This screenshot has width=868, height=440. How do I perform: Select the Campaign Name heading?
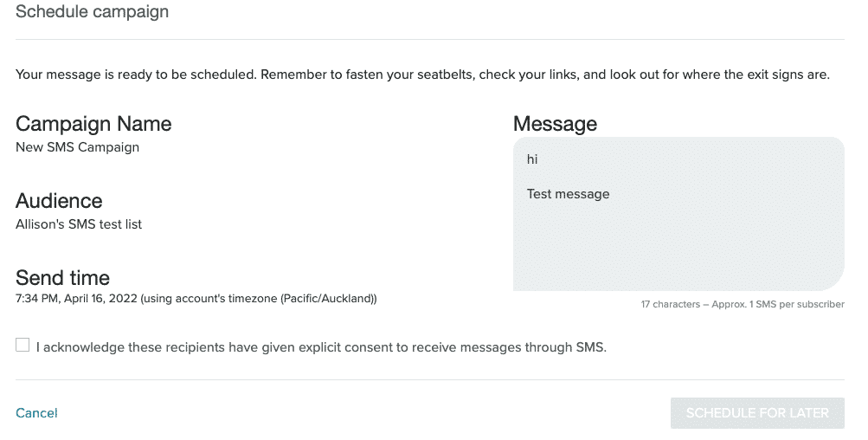click(x=93, y=124)
